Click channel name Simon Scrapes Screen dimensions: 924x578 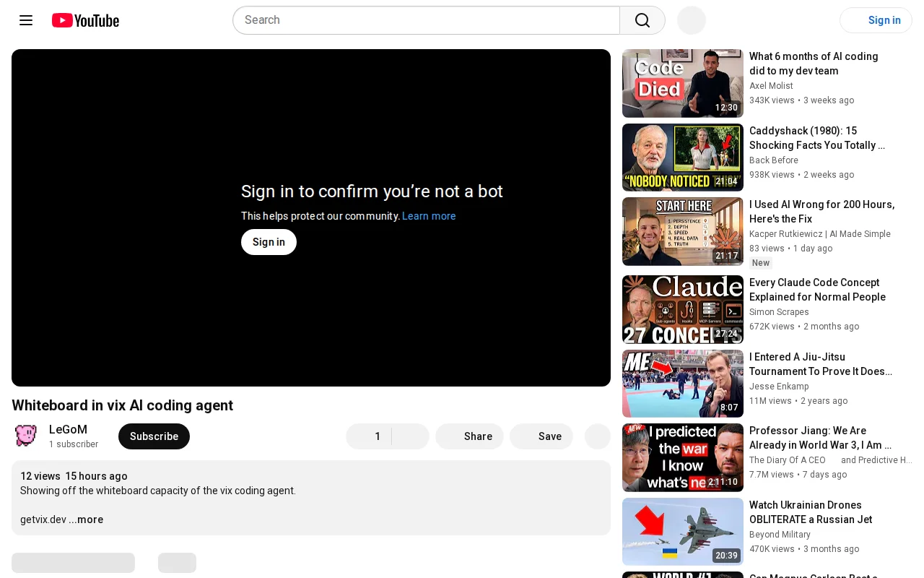[x=779, y=312]
